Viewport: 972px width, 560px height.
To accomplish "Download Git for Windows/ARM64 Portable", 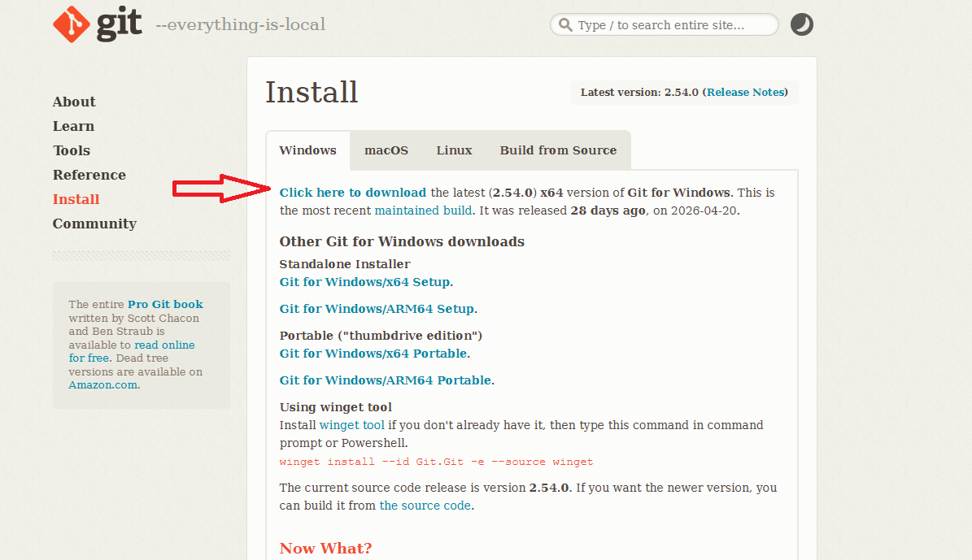I will click(386, 380).
